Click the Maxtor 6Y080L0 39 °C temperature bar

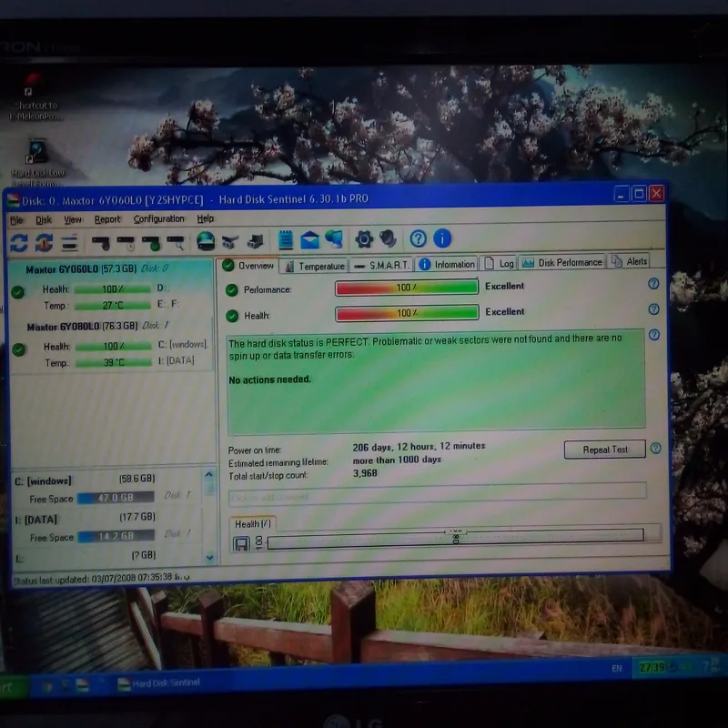coord(114,362)
